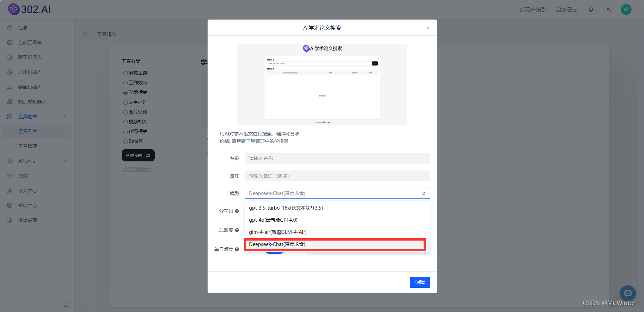The width and height of the screenshot is (644, 312).
Task: Expand the API超市 menu chevron
Action: coord(65,161)
